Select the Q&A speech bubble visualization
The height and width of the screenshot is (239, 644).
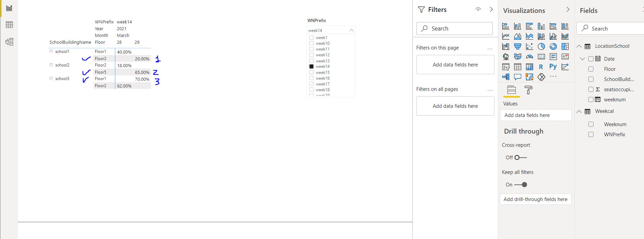click(x=518, y=77)
